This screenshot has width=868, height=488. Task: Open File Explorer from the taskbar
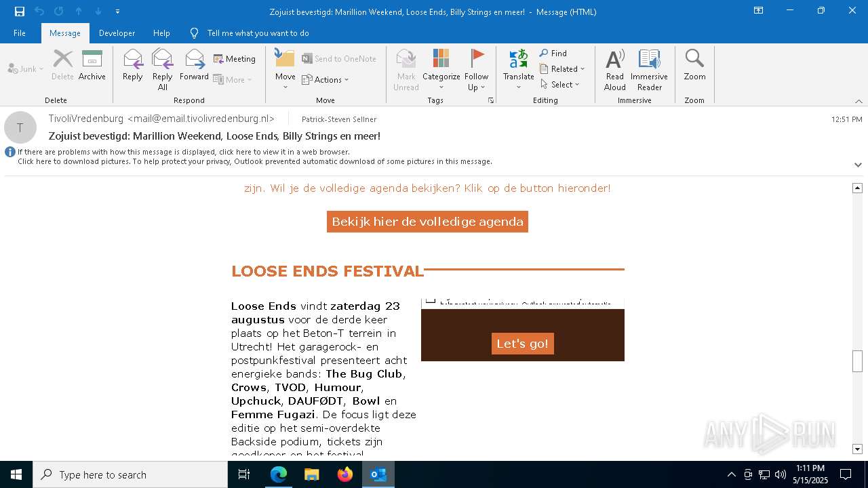click(312, 474)
